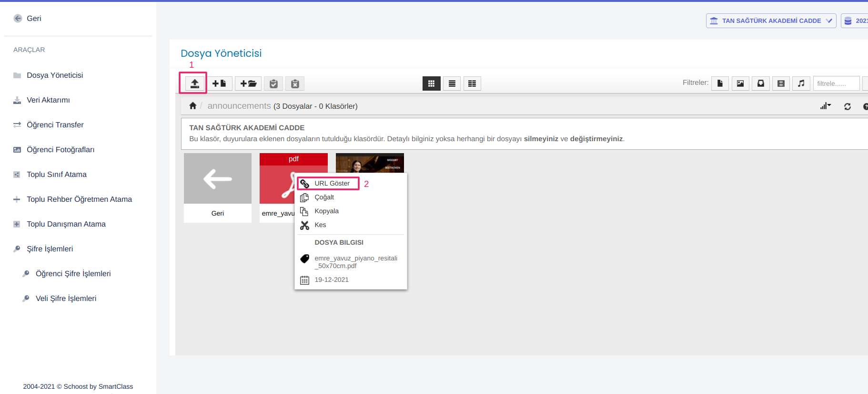This screenshot has width=868, height=394.
Task: Go back with sidebar Geri link
Action: pyautogui.click(x=28, y=18)
